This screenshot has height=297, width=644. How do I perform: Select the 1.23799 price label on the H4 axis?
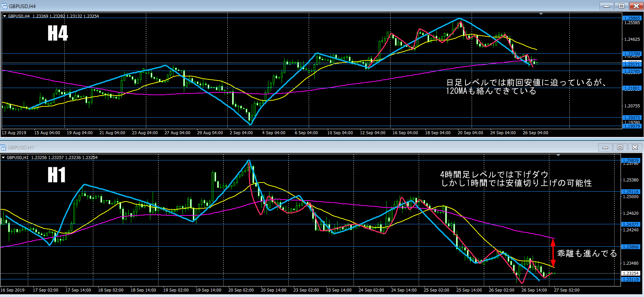pos(632,54)
